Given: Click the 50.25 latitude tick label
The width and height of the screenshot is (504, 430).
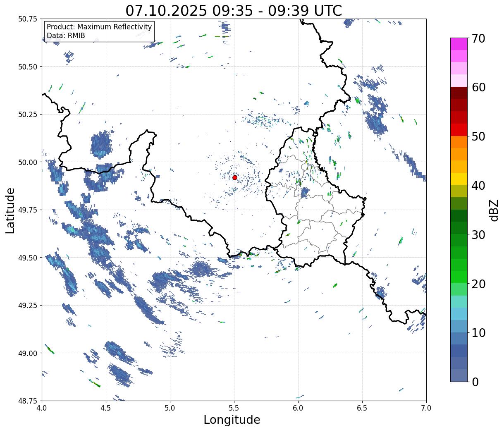Looking at the screenshot, I should (x=28, y=115).
